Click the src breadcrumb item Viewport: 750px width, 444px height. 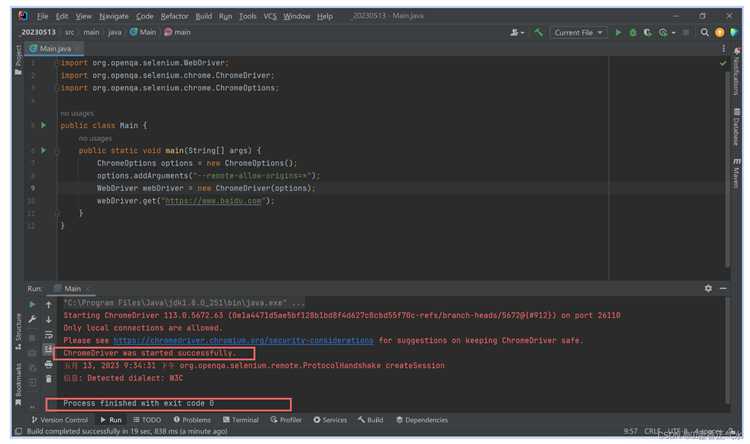pos(70,33)
